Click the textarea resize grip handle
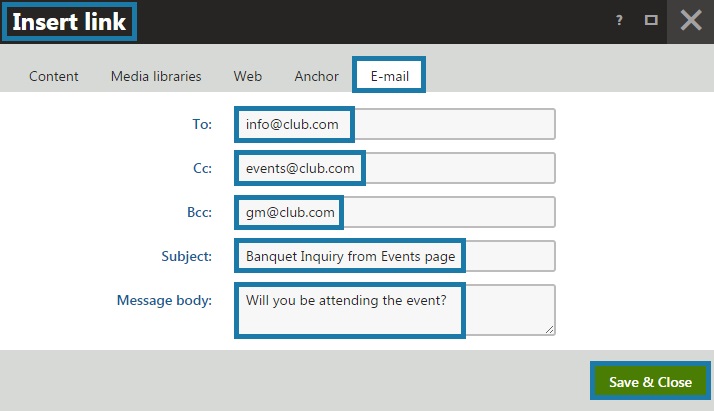The image size is (714, 411). coord(549,329)
